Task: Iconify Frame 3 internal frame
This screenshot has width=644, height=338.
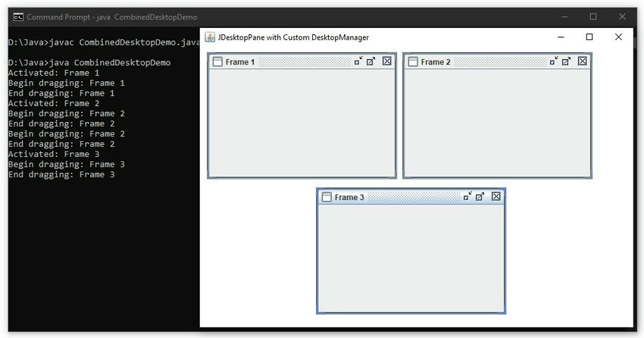Action: point(467,197)
